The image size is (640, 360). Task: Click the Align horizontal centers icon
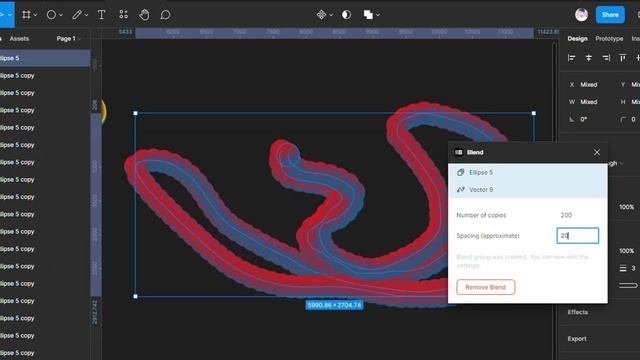click(589, 58)
